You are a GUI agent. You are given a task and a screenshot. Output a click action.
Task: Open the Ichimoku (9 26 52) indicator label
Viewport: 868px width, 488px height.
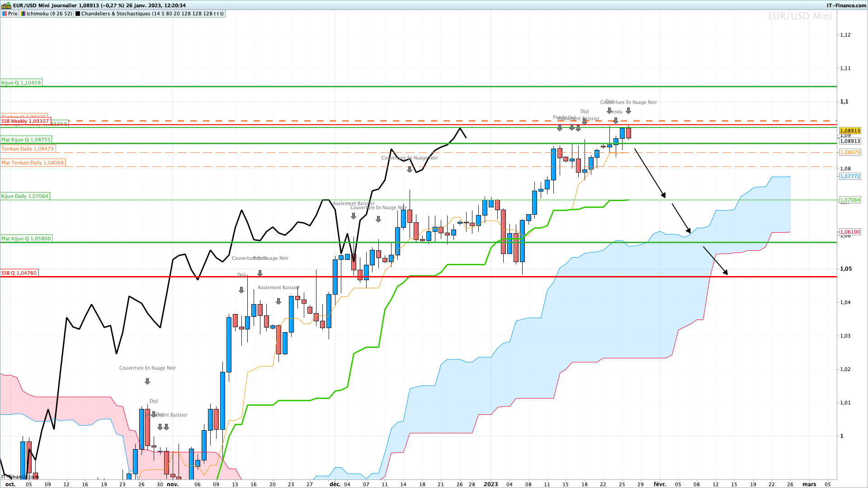pos(49,14)
